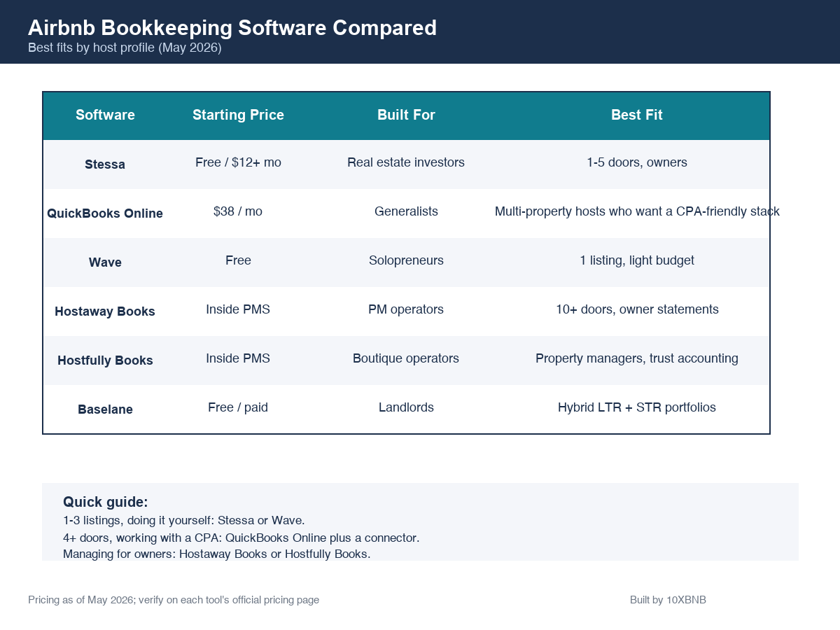Click 'PM operators' cell

click(406, 309)
